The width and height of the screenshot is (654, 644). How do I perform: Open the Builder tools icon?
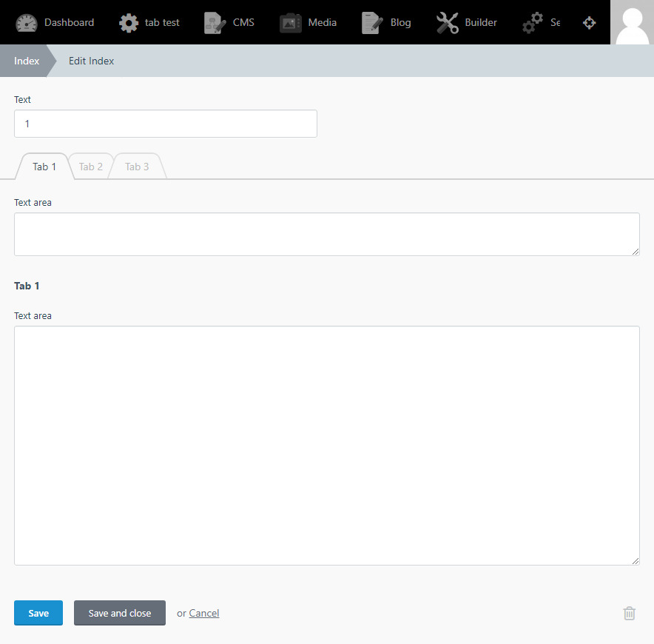tap(448, 22)
